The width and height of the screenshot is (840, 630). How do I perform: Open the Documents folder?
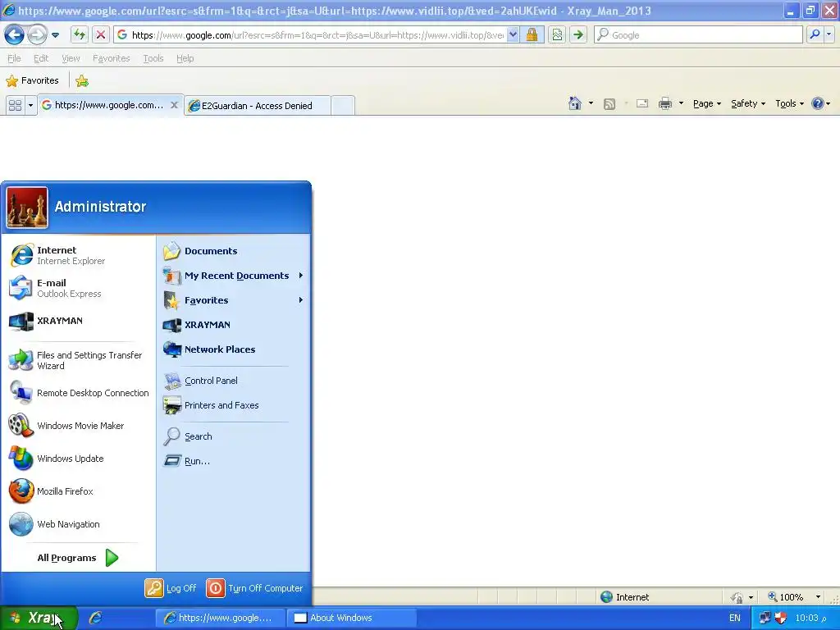[234, 251]
